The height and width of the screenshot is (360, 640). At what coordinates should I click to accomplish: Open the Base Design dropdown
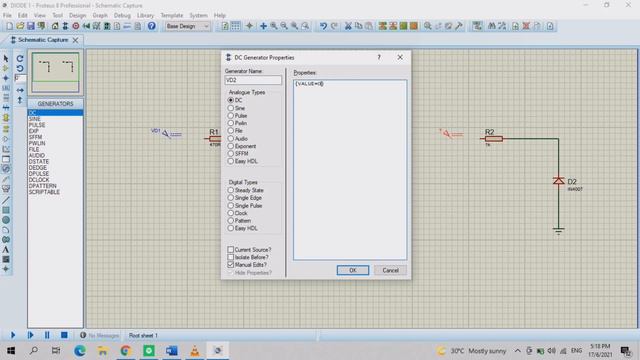pos(188,26)
